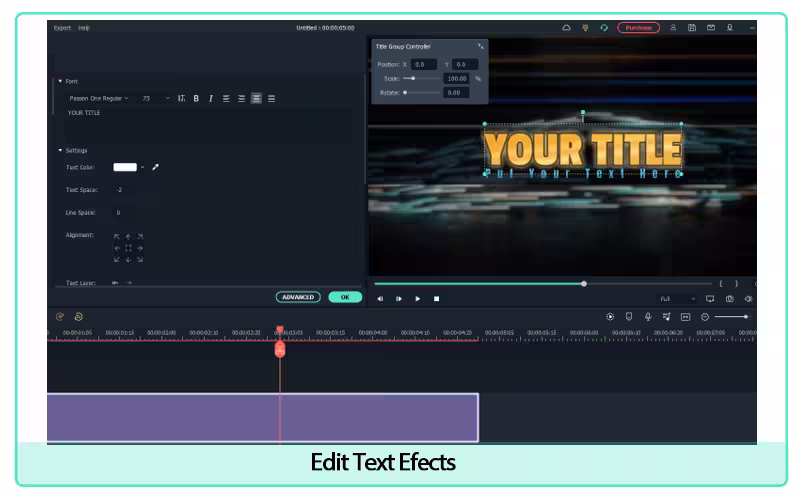Align text right icon
800x498 pixels.
[x=241, y=98]
